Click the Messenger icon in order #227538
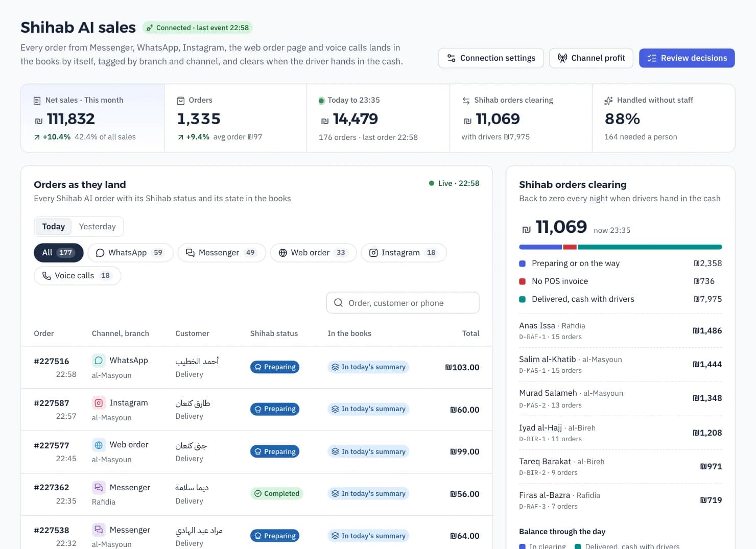 99,530
